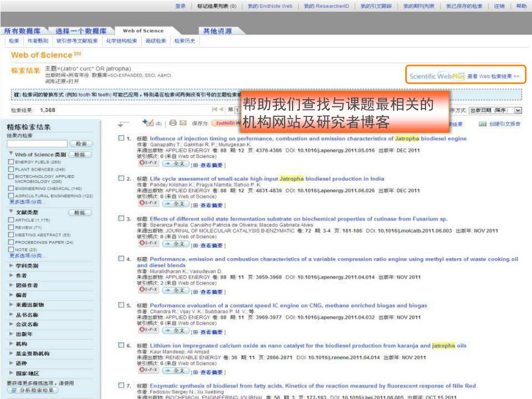This screenshot has width=532, height=399.
Task: Select checkbox for result 4
Action: click(121, 258)
